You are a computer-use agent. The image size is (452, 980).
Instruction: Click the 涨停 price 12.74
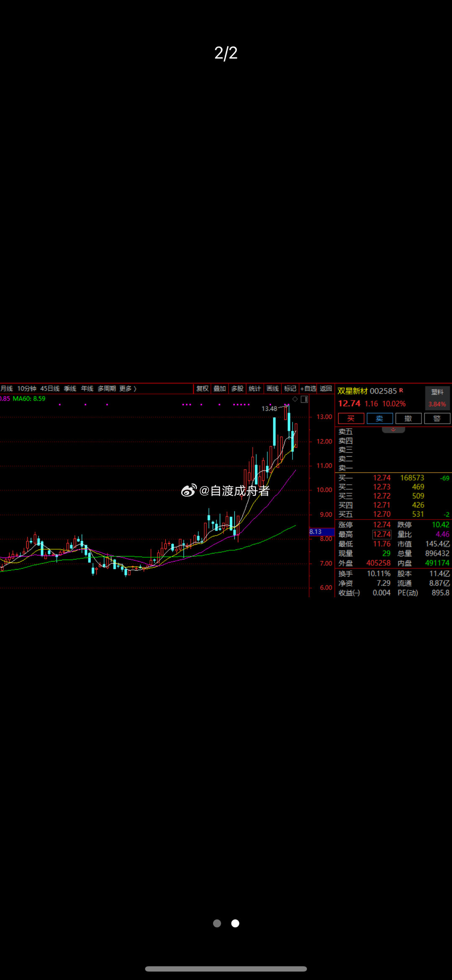382,525
